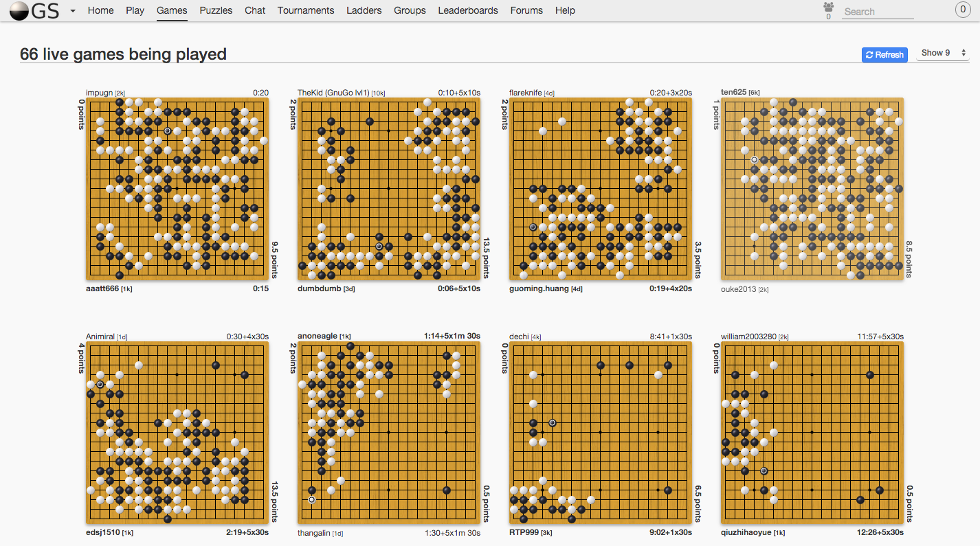Click into the Search input field
This screenshot has height=546, width=980.
tap(878, 11)
